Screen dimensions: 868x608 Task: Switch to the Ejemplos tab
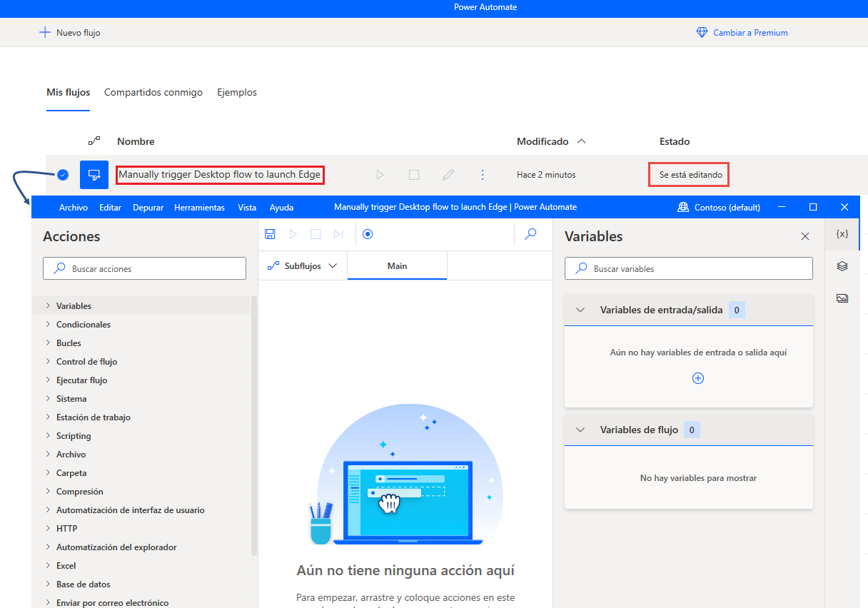click(x=237, y=93)
